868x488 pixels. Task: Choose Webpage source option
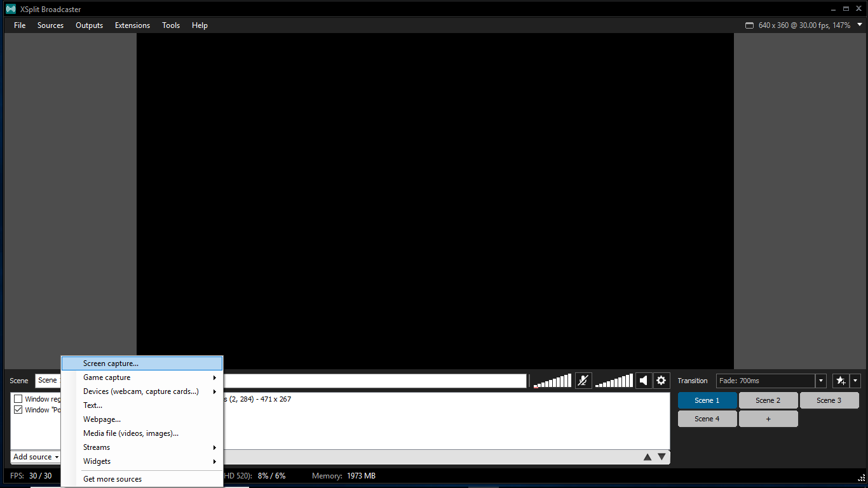pos(102,419)
